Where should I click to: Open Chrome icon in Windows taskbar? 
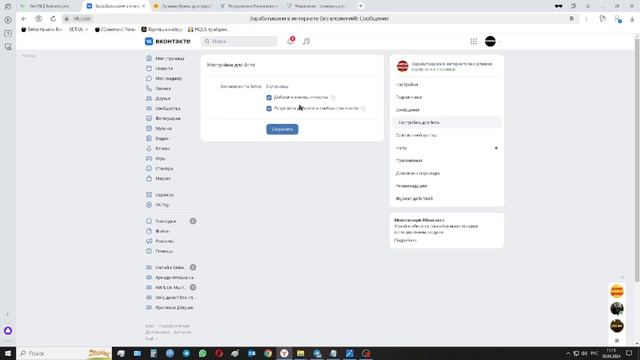268,353
